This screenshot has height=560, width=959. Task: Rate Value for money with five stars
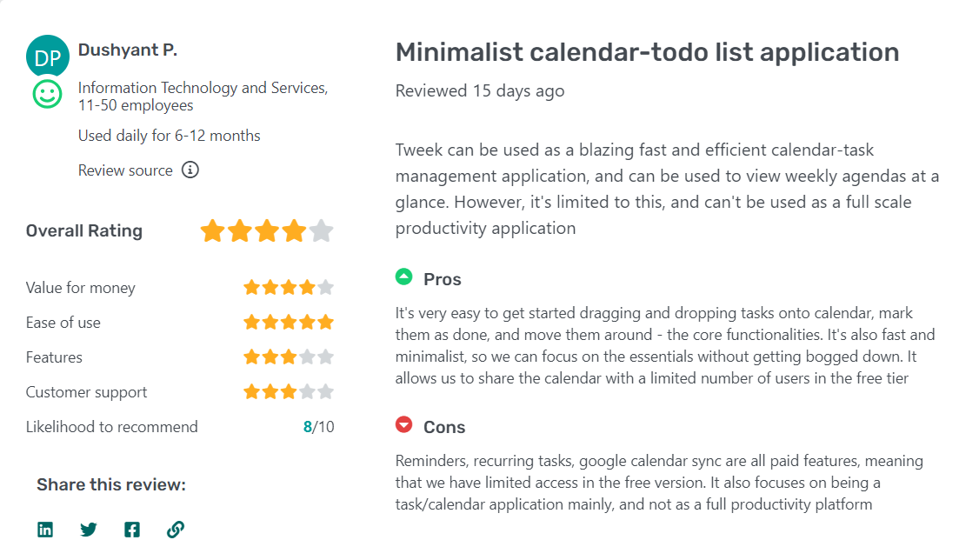(326, 287)
